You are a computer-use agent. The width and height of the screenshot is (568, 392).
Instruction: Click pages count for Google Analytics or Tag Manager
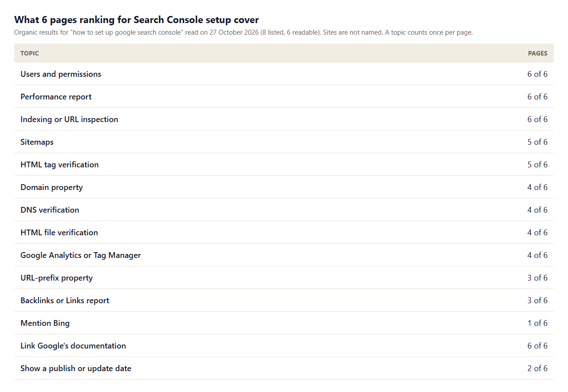[x=537, y=255]
